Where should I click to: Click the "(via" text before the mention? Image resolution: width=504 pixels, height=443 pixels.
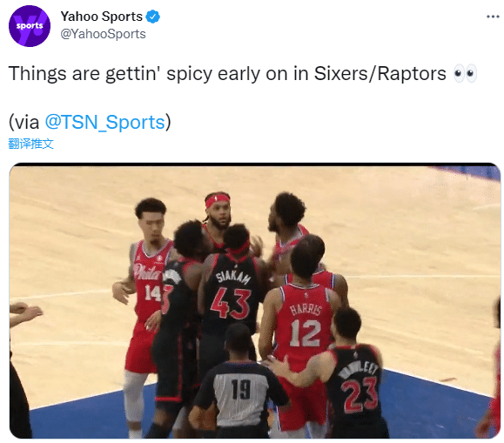click(24, 123)
